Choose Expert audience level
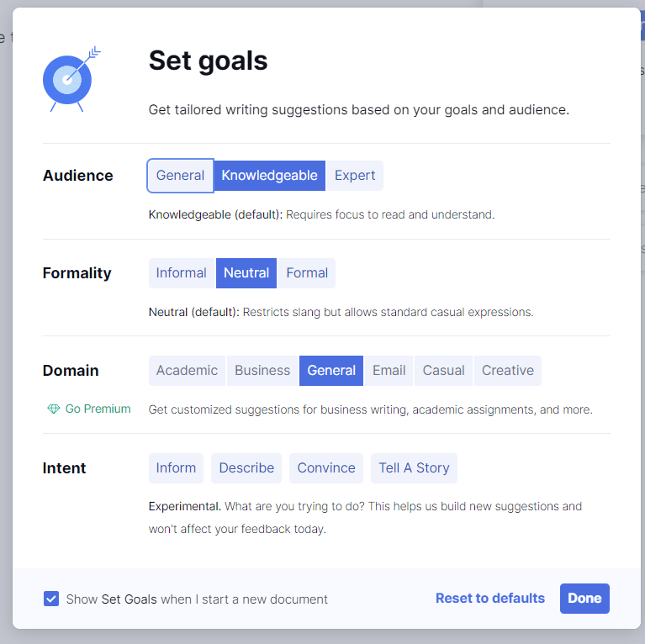Viewport: 645px width, 644px height. point(355,176)
